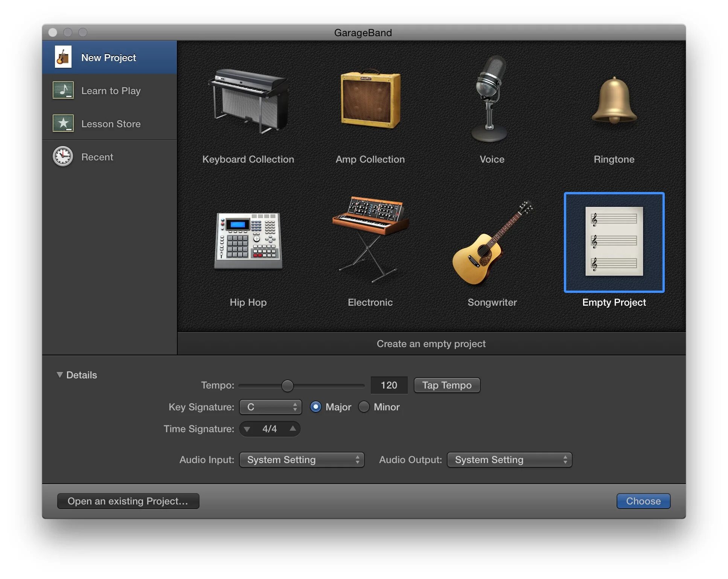Image resolution: width=728 pixels, height=579 pixels.
Task: Pick the Voice microphone template
Action: coord(489,99)
